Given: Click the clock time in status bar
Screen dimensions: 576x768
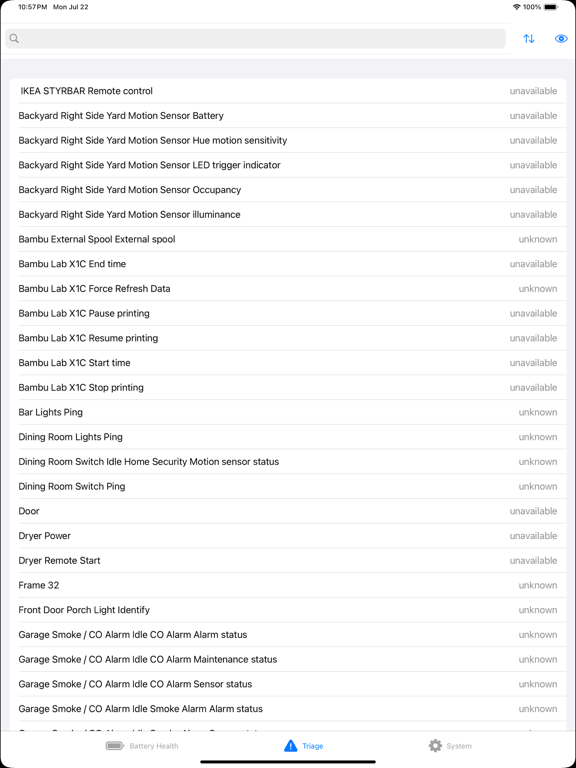Looking at the screenshot, I should tap(32, 7).
